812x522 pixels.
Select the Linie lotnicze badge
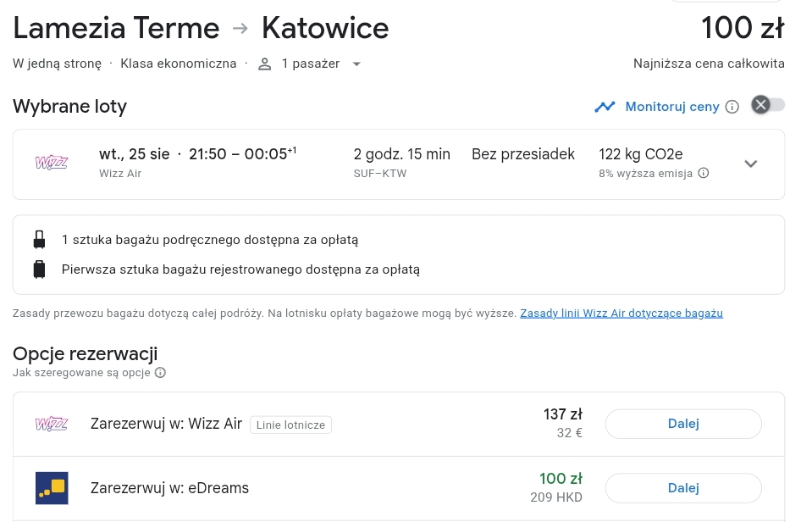point(290,425)
